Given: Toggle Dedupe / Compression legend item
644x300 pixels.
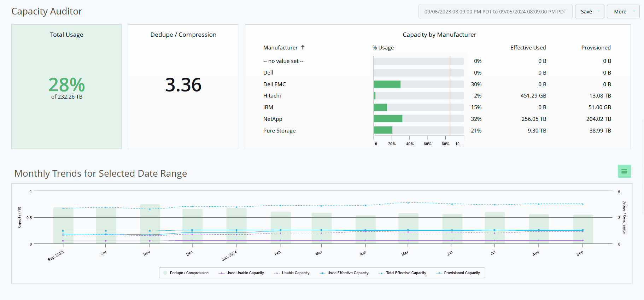Looking at the screenshot, I should pyautogui.click(x=186, y=273).
